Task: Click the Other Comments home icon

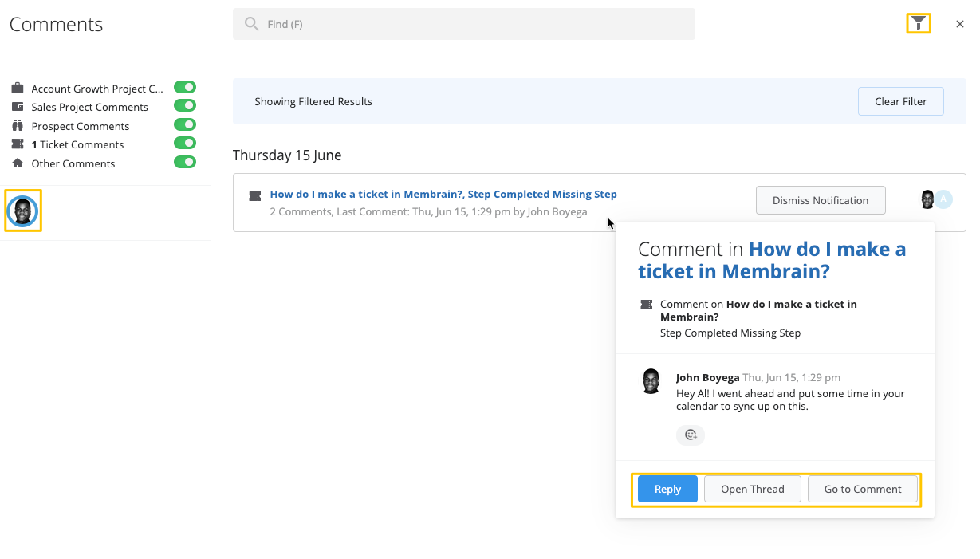Action: (18, 163)
